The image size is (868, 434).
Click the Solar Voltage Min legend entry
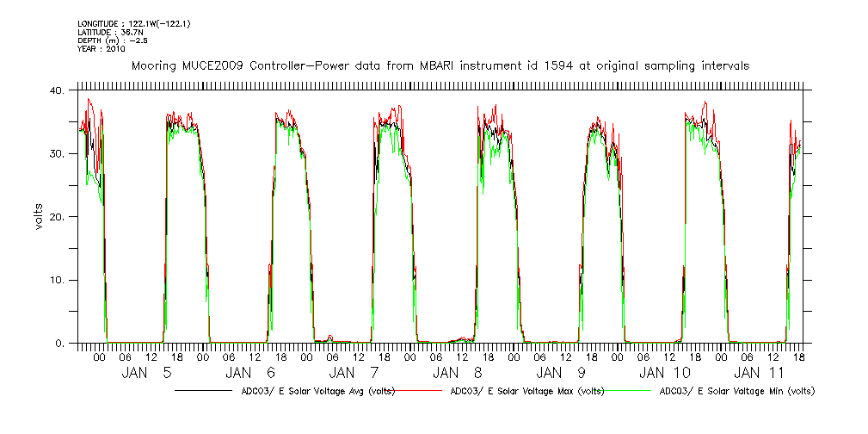click(737, 391)
